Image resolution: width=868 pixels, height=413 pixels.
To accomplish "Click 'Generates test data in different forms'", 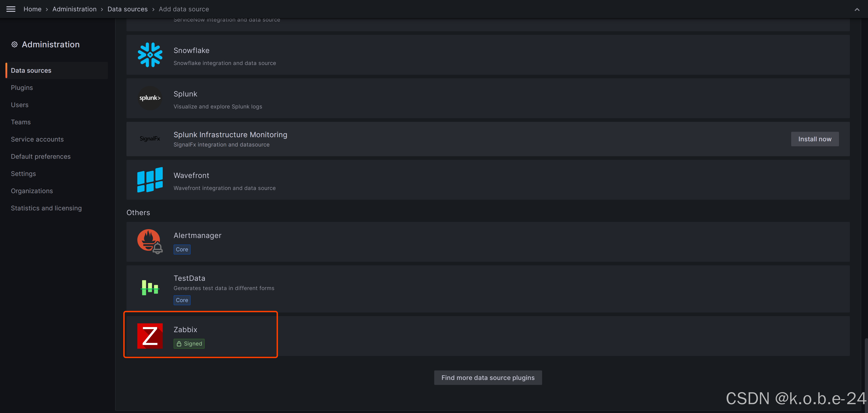I will (x=224, y=288).
